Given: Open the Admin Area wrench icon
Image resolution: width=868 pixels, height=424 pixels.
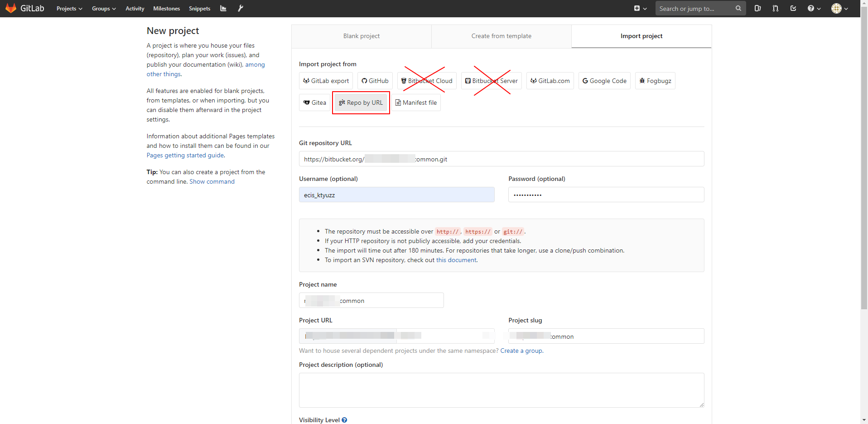Looking at the screenshot, I should pyautogui.click(x=241, y=8).
